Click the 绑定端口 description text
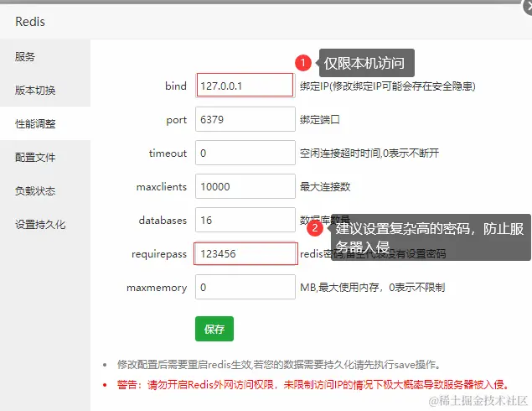532x411 pixels. point(319,120)
